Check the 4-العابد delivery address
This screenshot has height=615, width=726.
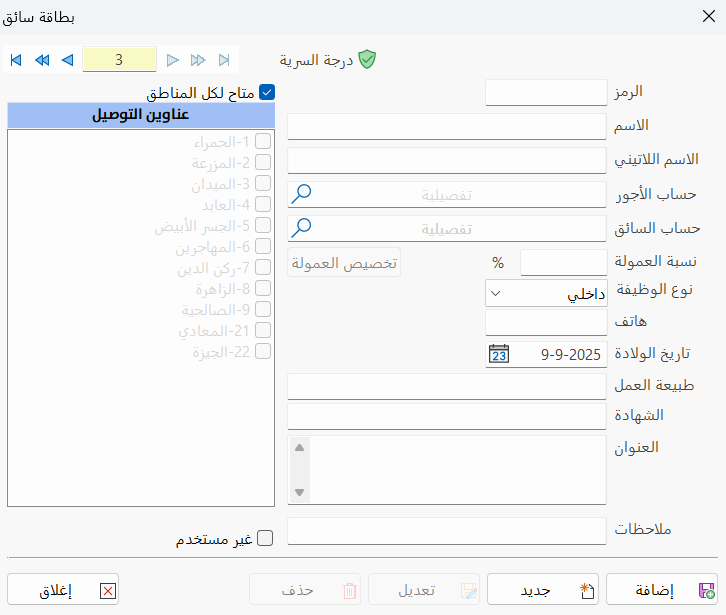pos(263,204)
